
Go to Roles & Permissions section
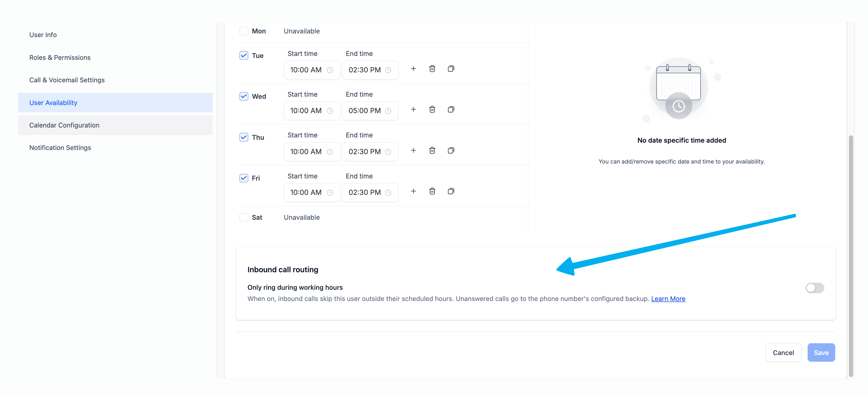115,57
